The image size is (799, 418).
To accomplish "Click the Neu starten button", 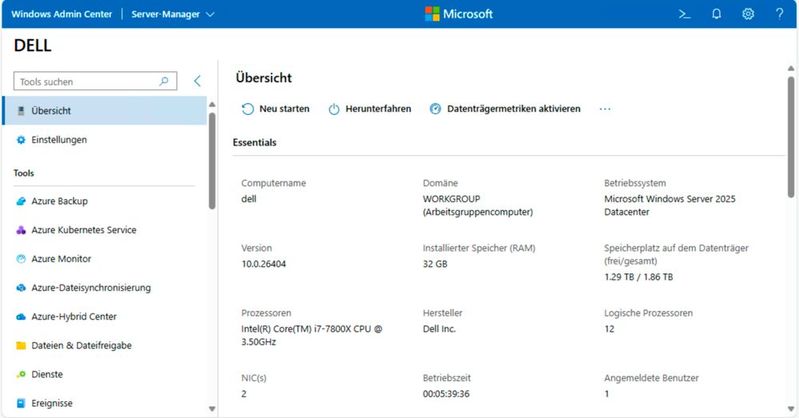I will tap(275, 109).
